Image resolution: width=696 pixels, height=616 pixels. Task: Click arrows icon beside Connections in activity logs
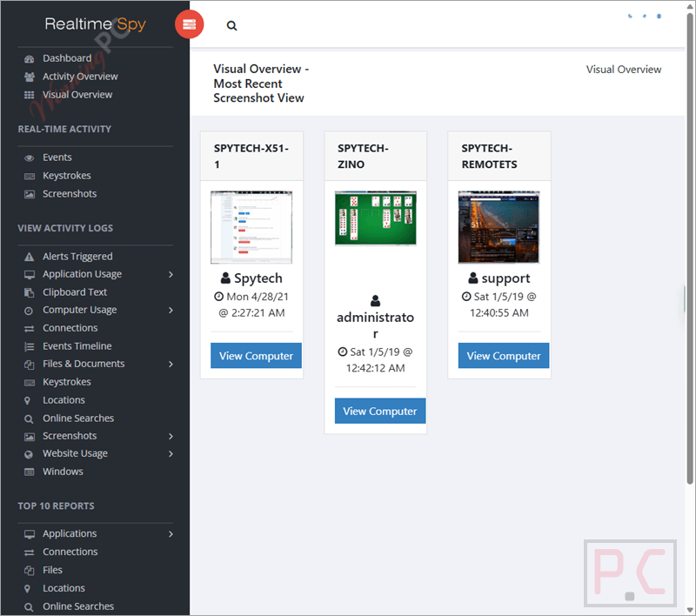tap(30, 328)
